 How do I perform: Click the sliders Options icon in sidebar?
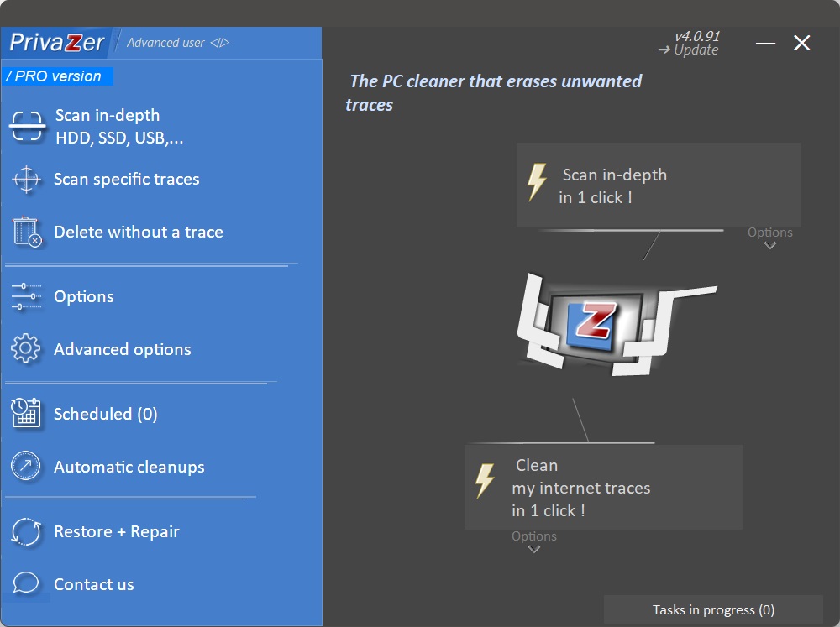point(26,296)
